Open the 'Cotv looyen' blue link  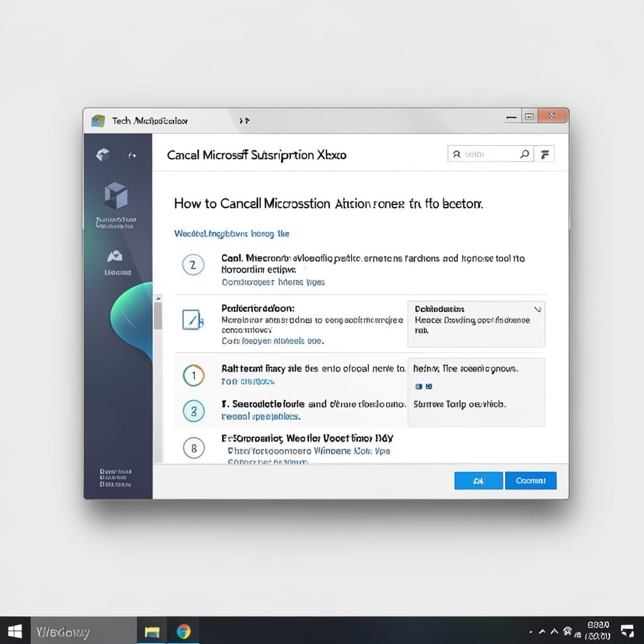coord(272,341)
